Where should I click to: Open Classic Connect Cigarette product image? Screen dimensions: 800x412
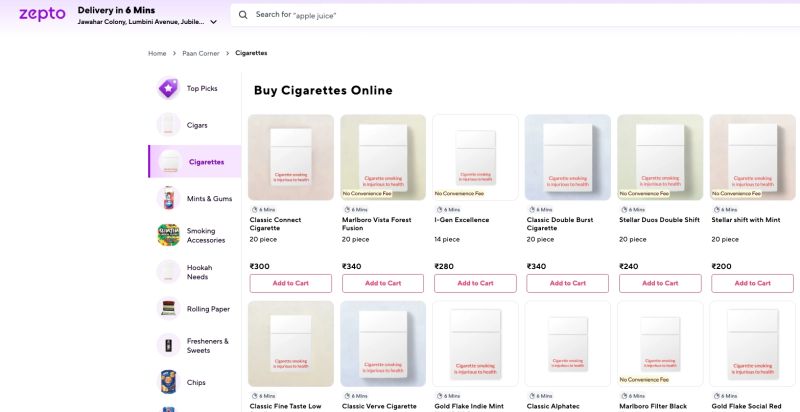[x=291, y=157]
